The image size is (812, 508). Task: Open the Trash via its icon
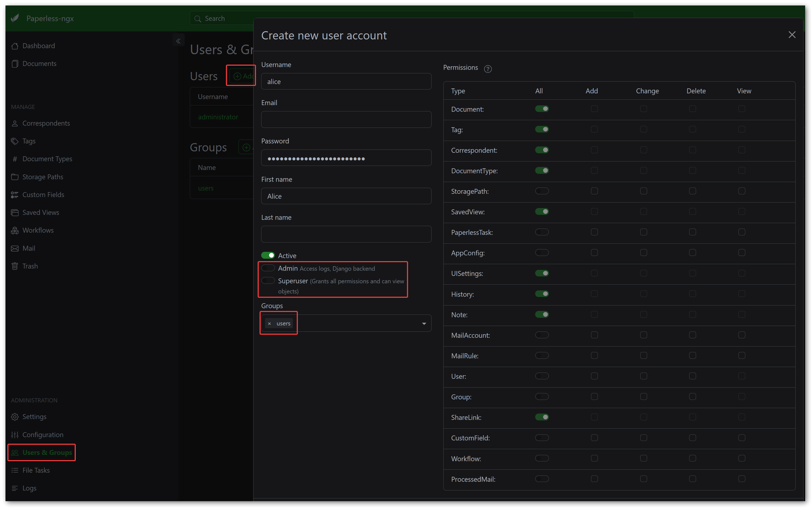pyautogui.click(x=15, y=266)
